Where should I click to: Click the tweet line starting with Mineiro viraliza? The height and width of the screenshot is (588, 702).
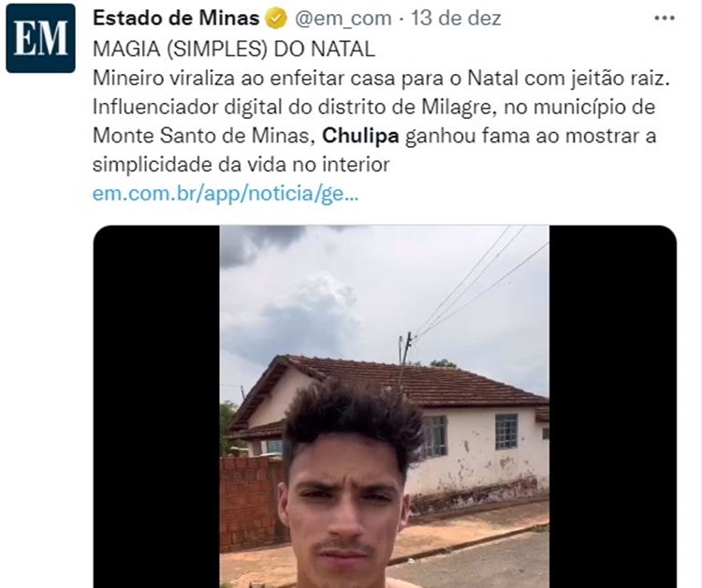(381, 79)
